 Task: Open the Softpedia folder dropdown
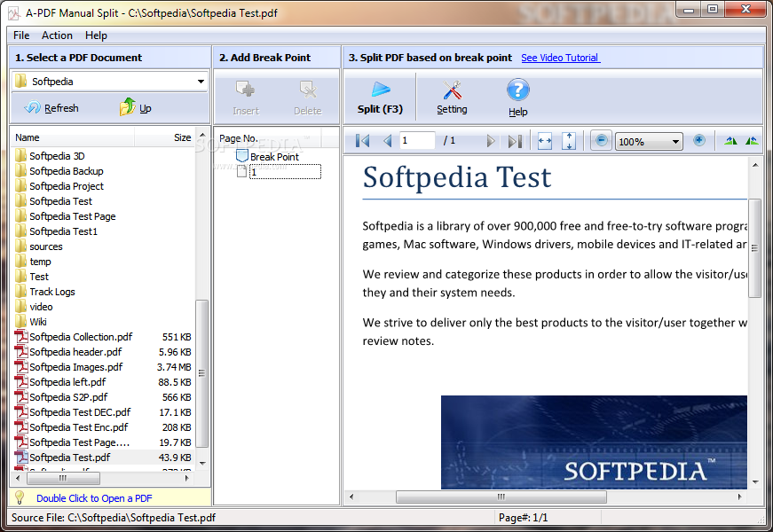tap(201, 82)
